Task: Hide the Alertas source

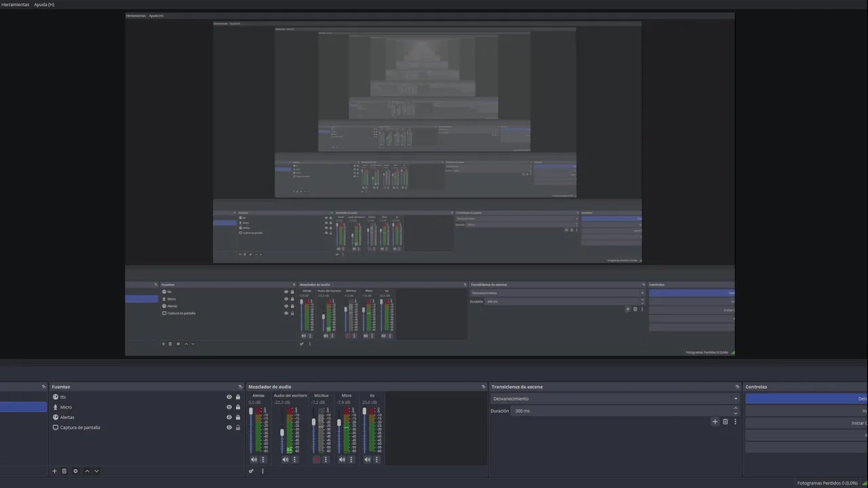Action: pyautogui.click(x=229, y=418)
